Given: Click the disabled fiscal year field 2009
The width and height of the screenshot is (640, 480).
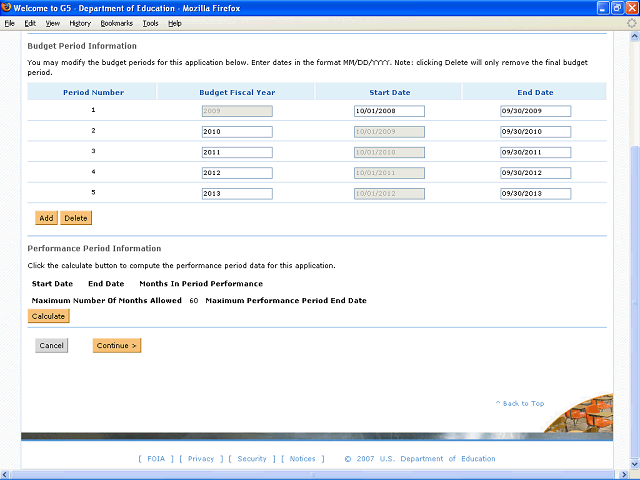Looking at the screenshot, I should tap(237, 111).
